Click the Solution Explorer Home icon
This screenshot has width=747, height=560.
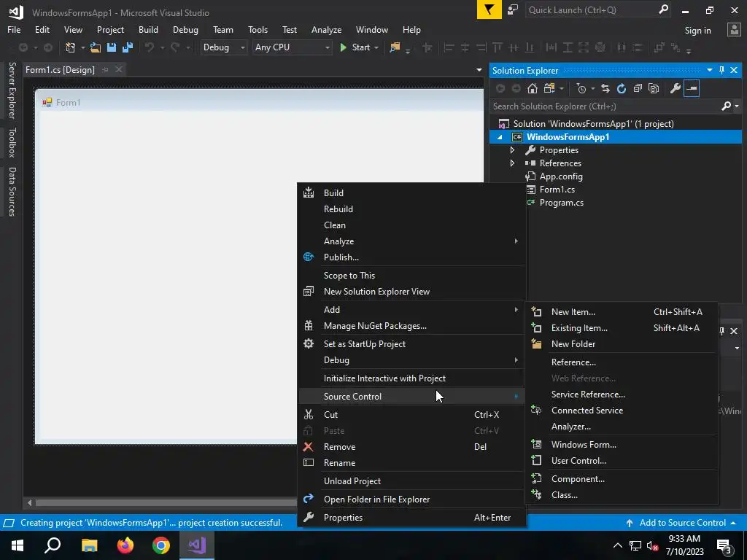point(532,88)
